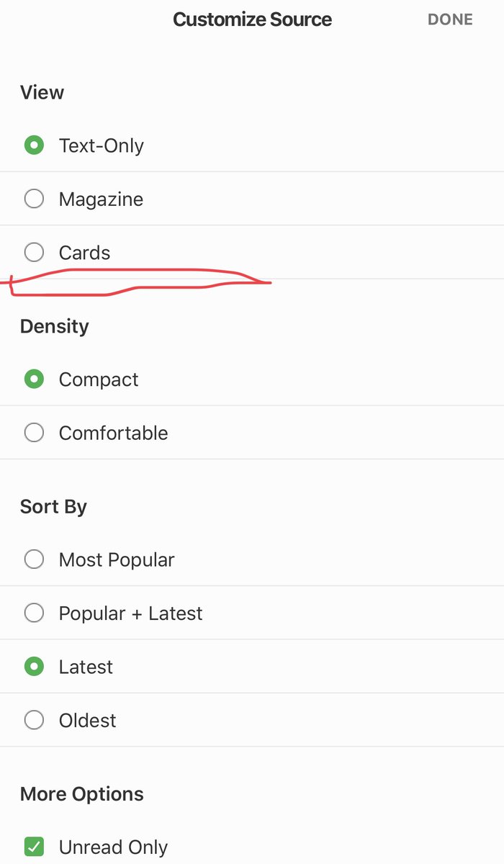Screen dimensions: 504x864
Task: Click the More Options section heading
Action: [x=82, y=794]
